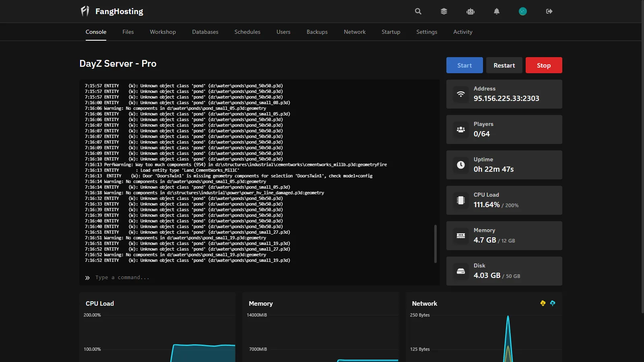This screenshot has width=644, height=362.
Task: Open the Users tab
Action: coord(283,32)
